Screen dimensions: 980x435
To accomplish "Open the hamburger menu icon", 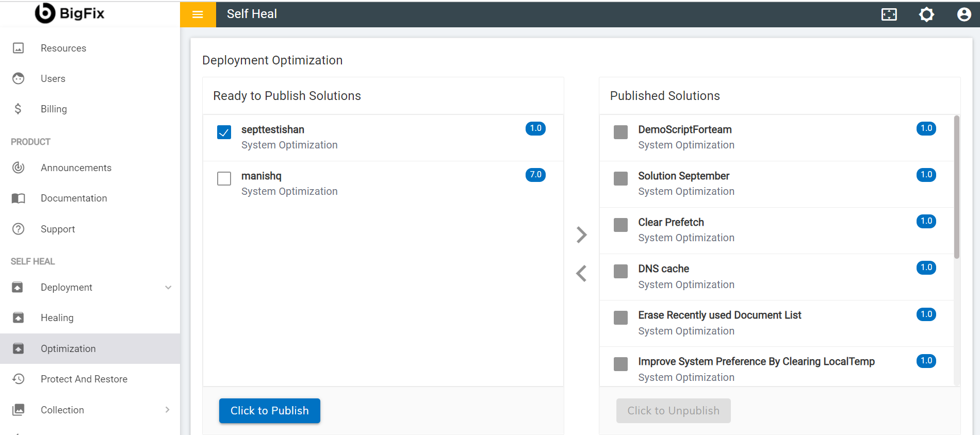I will coord(198,14).
